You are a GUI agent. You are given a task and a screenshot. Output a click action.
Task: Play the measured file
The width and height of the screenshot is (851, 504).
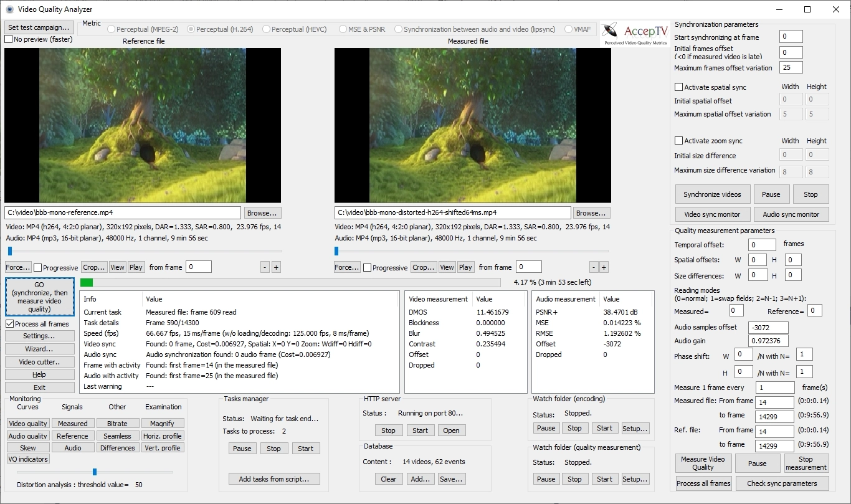(465, 267)
